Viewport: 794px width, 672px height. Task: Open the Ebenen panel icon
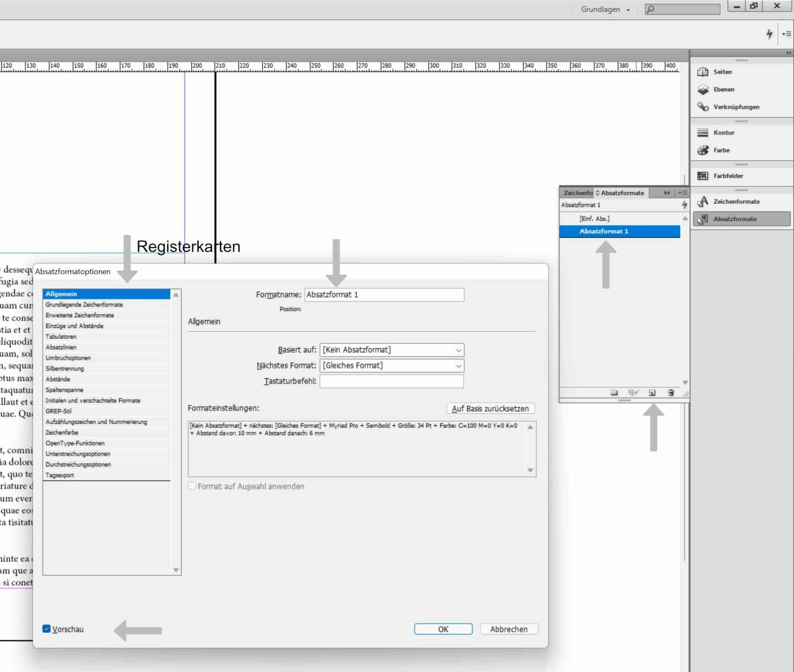[x=703, y=89]
